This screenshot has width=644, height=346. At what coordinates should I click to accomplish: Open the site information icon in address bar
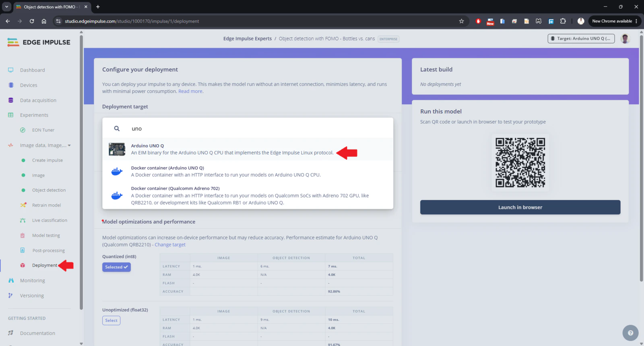[58, 21]
